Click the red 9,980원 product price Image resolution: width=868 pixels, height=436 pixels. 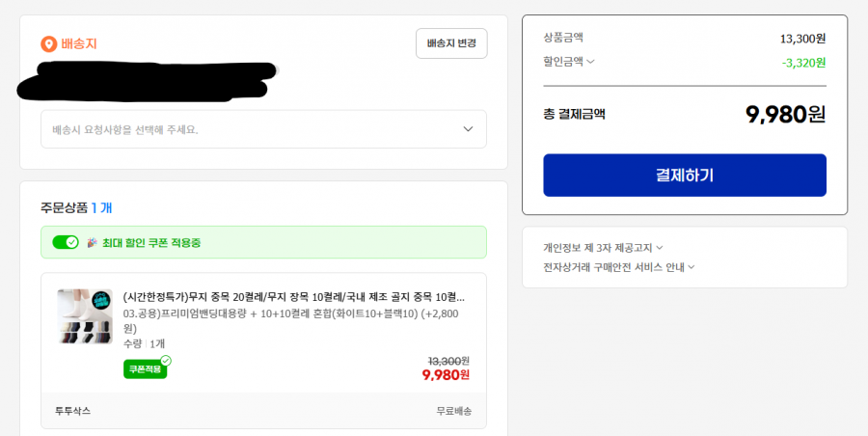446,375
